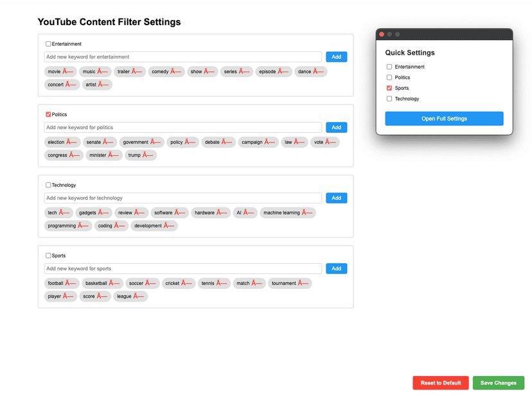Delete the 'league' keyword tag

click(x=139, y=297)
